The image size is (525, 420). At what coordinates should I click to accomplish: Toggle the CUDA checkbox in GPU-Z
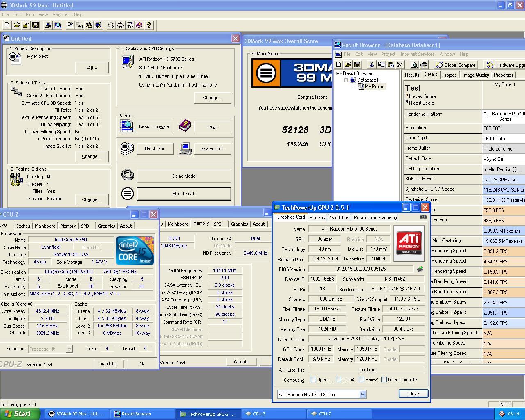(x=339, y=380)
